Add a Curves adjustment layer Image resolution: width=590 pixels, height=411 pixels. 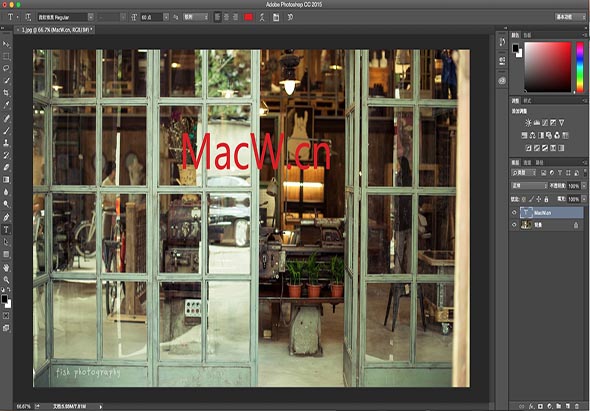[x=545, y=123]
